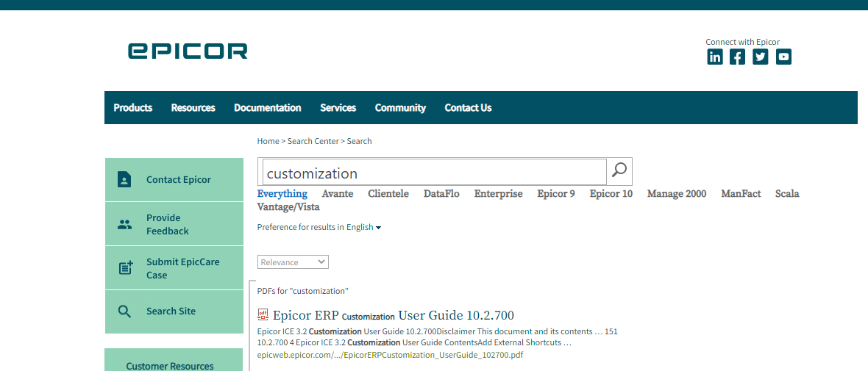This screenshot has width=868, height=371.
Task: Click the Contact Epicor person-card icon
Action: point(124,180)
